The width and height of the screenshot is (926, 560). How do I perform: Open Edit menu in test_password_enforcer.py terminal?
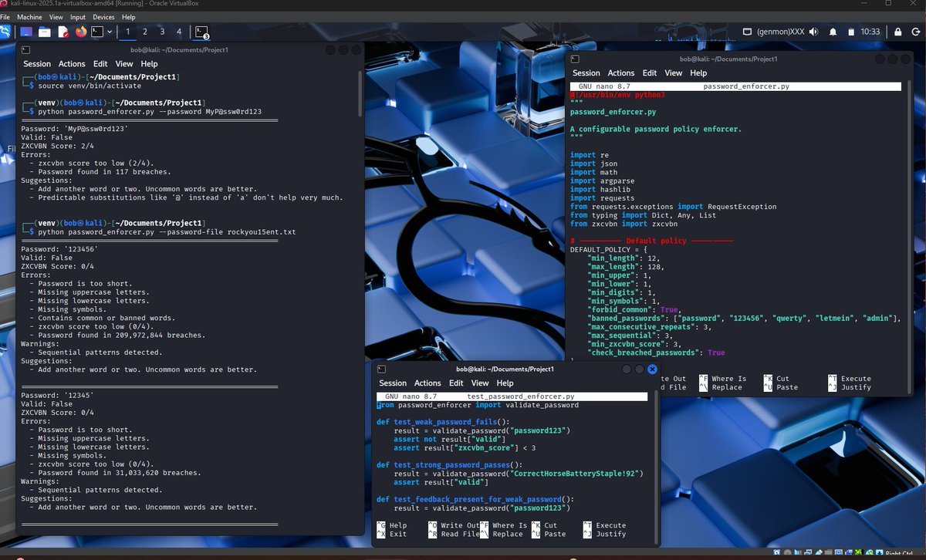pos(456,383)
